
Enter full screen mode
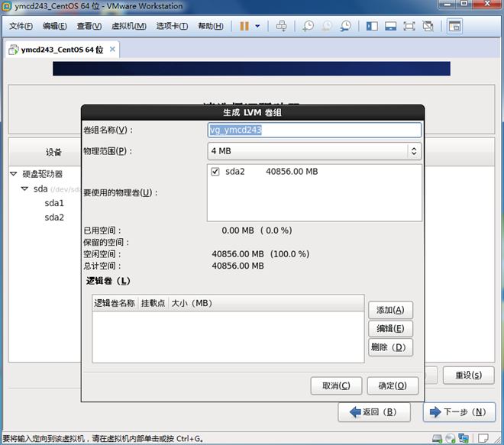click(409, 26)
